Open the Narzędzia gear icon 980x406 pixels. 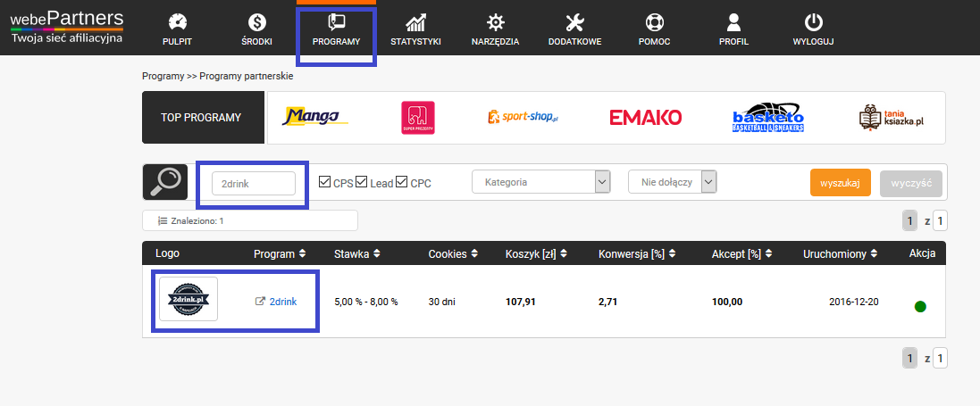(x=496, y=23)
